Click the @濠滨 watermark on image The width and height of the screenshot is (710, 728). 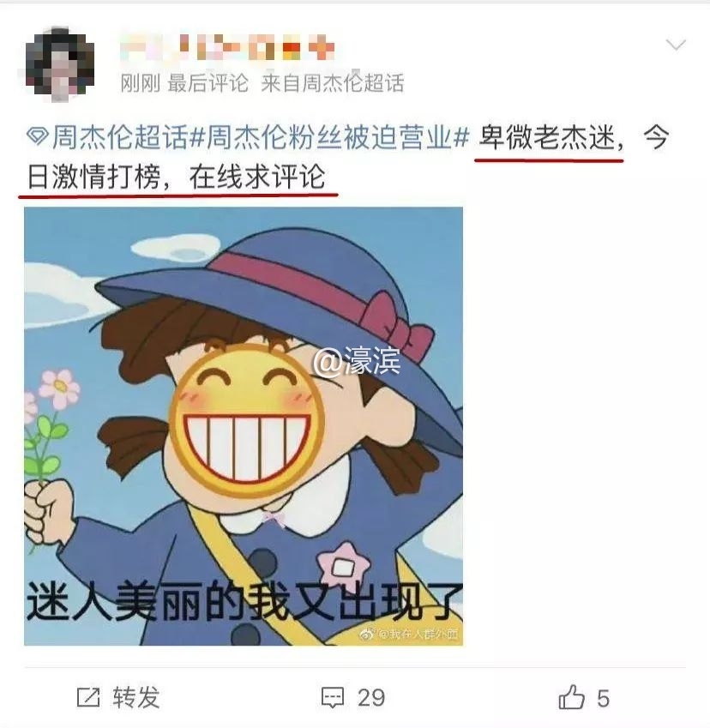coord(357,362)
